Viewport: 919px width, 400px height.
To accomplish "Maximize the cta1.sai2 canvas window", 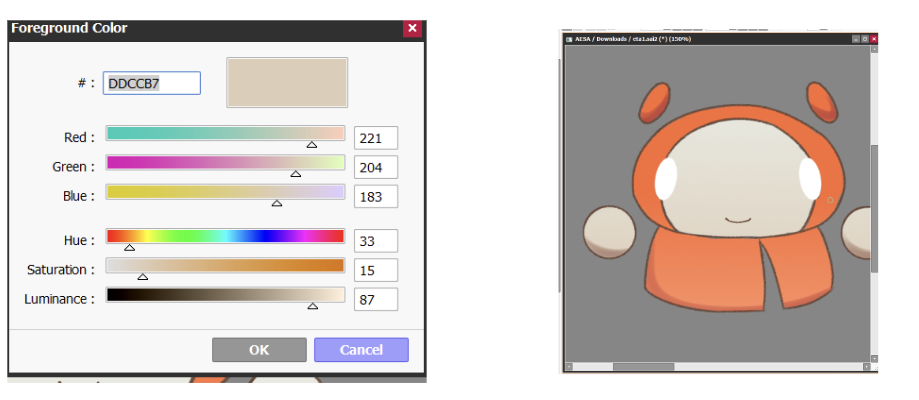I will tap(864, 39).
